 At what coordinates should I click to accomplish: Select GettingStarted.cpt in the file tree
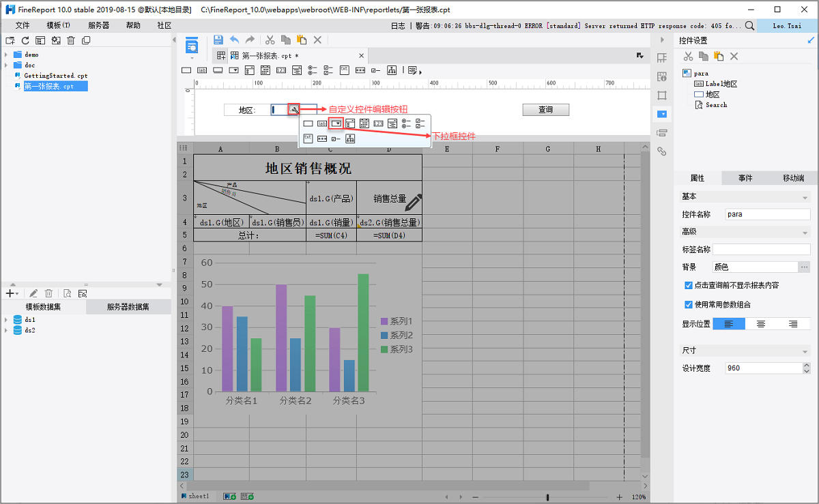click(56, 76)
